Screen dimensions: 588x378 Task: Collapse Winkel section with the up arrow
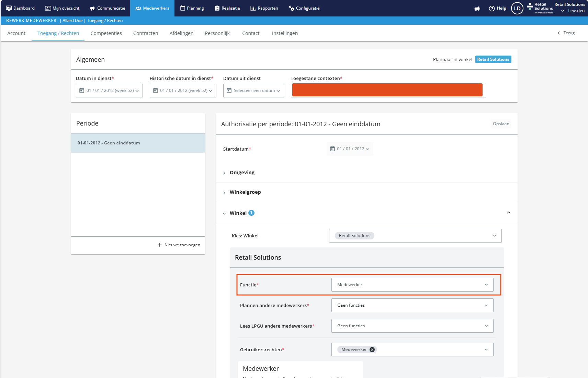click(x=508, y=213)
